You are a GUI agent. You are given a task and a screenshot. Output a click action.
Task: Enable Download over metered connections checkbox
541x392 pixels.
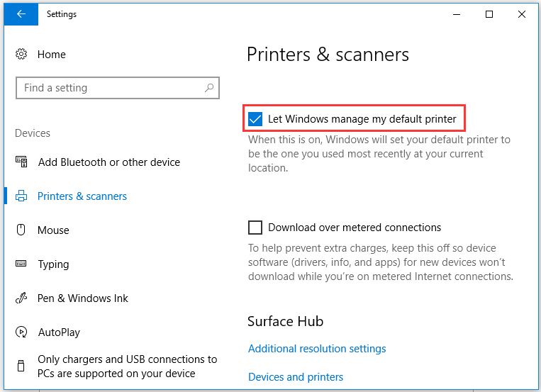click(255, 228)
